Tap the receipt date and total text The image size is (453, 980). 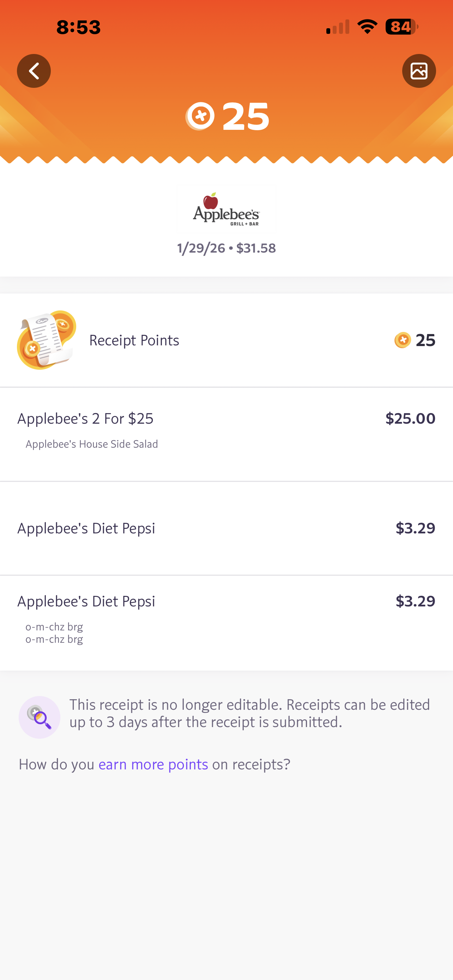(x=226, y=248)
